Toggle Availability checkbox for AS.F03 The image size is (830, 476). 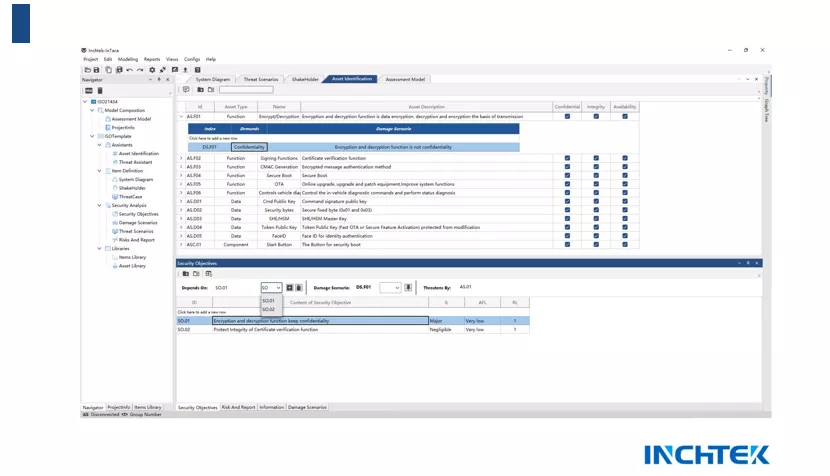(625, 167)
